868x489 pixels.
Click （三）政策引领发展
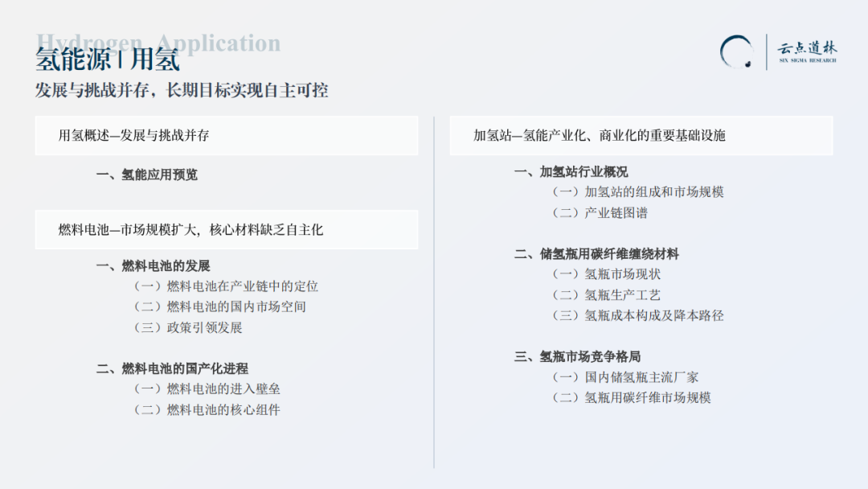187,328
